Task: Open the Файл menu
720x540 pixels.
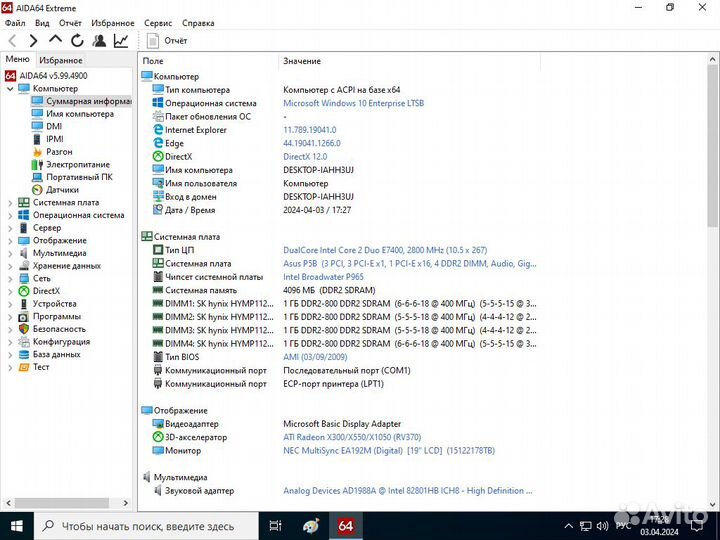Action: coord(15,23)
